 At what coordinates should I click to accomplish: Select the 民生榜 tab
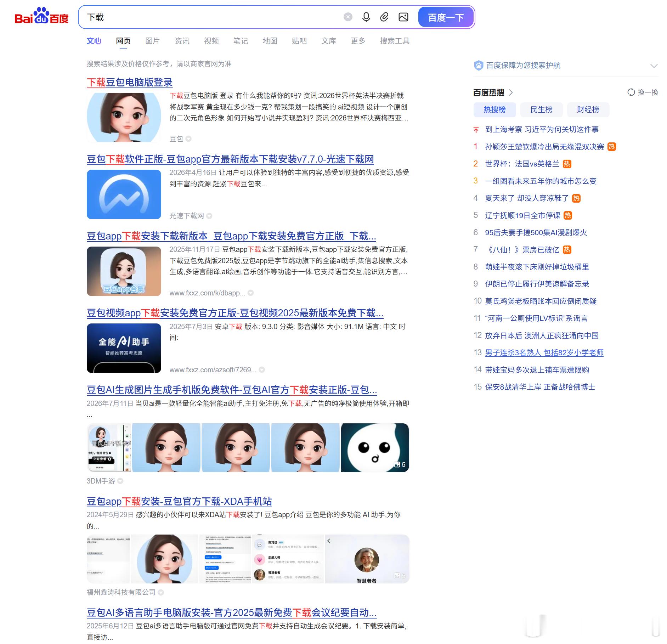[541, 110]
